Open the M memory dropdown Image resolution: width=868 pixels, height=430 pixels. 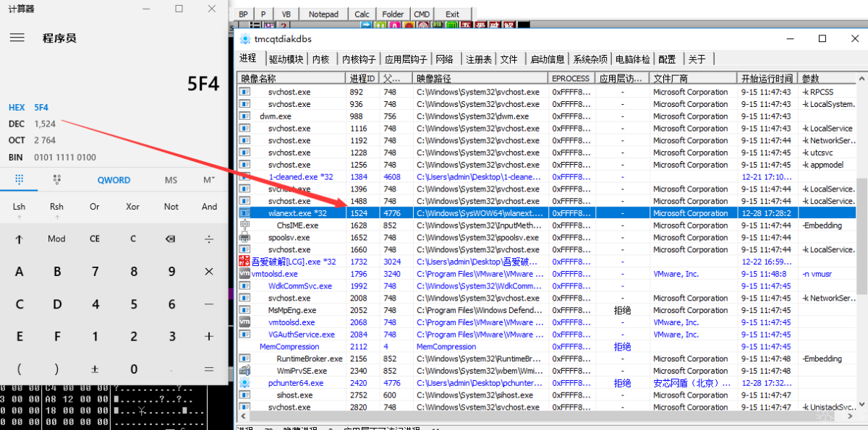pyautogui.click(x=209, y=180)
